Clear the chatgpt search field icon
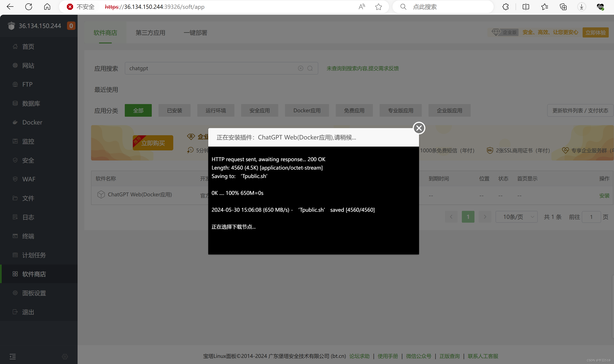The height and width of the screenshot is (364, 614). [301, 68]
